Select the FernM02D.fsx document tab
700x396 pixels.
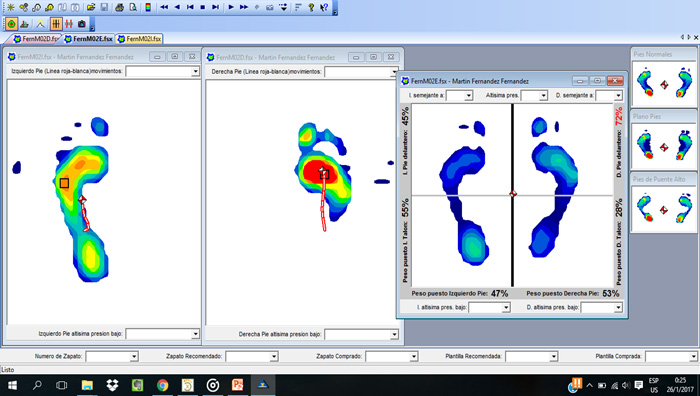coord(36,39)
